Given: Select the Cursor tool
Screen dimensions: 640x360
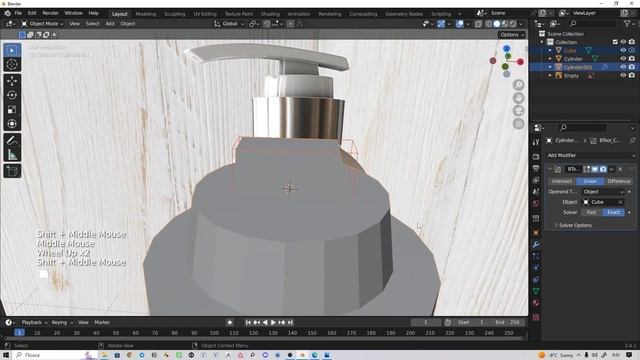Looking at the screenshot, I should coord(12,64).
